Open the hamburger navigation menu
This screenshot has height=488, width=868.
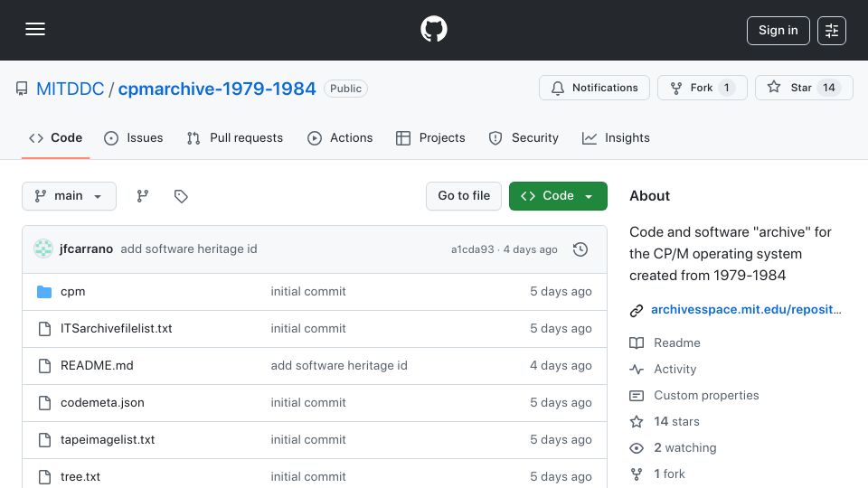point(35,29)
